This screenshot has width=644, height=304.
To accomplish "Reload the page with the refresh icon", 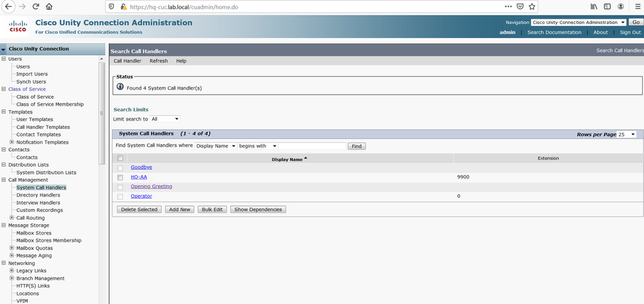I will [35, 6].
